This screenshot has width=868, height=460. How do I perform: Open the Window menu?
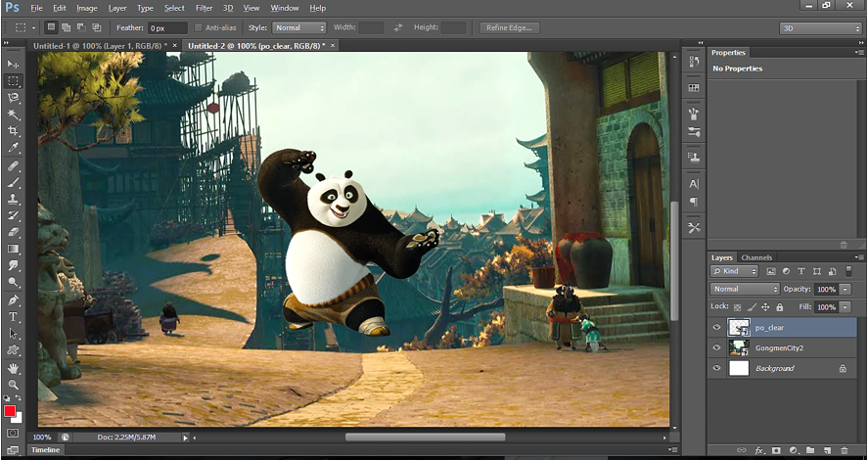[284, 8]
